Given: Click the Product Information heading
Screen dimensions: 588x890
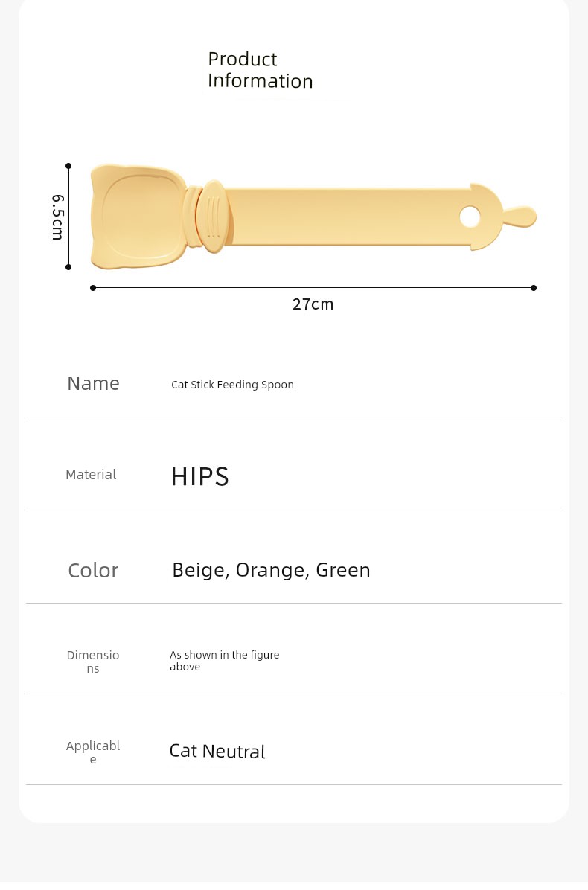Looking at the screenshot, I should pyautogui.click(x=260, y=70).
